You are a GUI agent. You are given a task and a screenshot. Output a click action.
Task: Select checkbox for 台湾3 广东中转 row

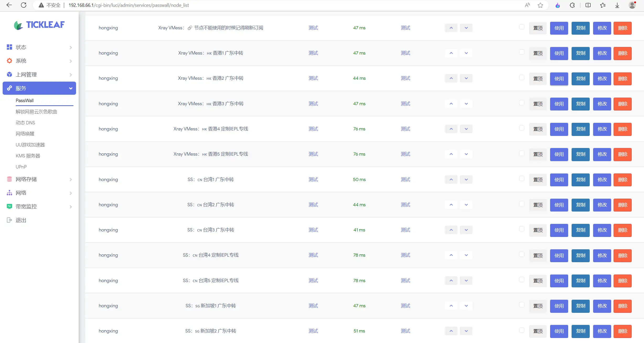pos(522,229)
